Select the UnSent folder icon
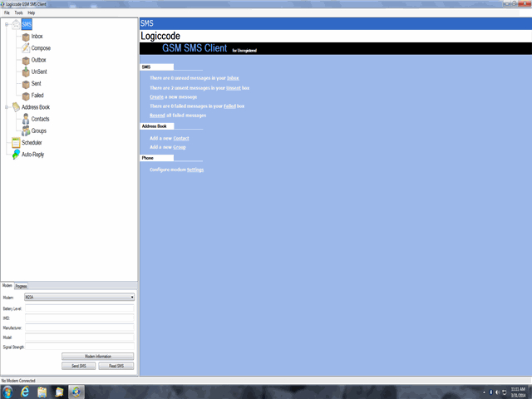The height and width of the screenshot is (399, 532). [25, 71]
